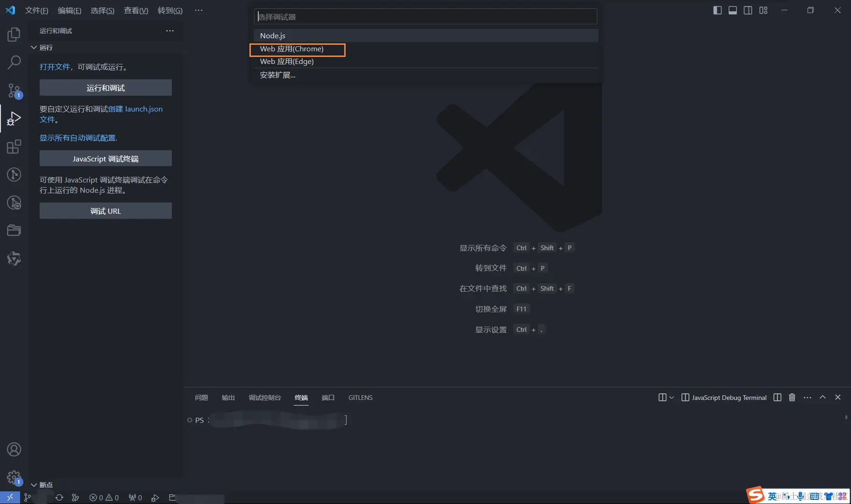
Task: Open the 编辑(E) menu
Action: coord(70,10)
